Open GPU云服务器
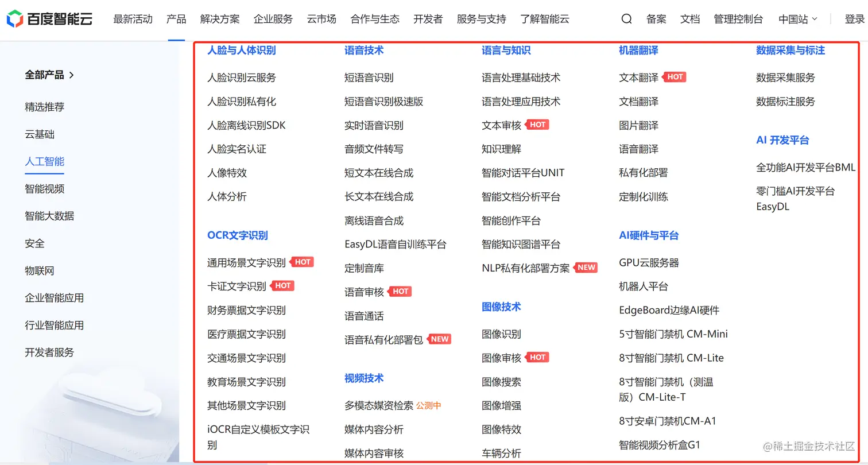The width and height of the screenshot is (868, 465). click(649, 262)
